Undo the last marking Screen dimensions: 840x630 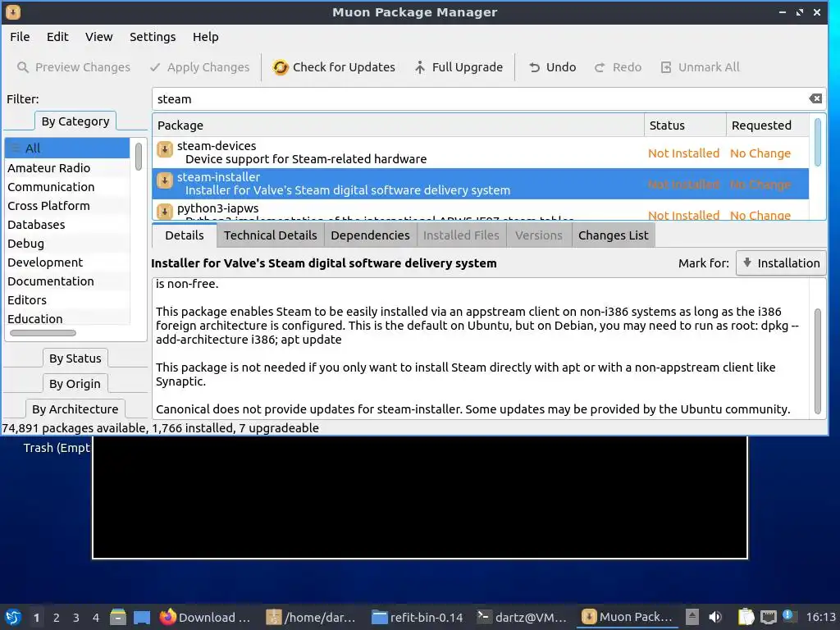point(552,67)
